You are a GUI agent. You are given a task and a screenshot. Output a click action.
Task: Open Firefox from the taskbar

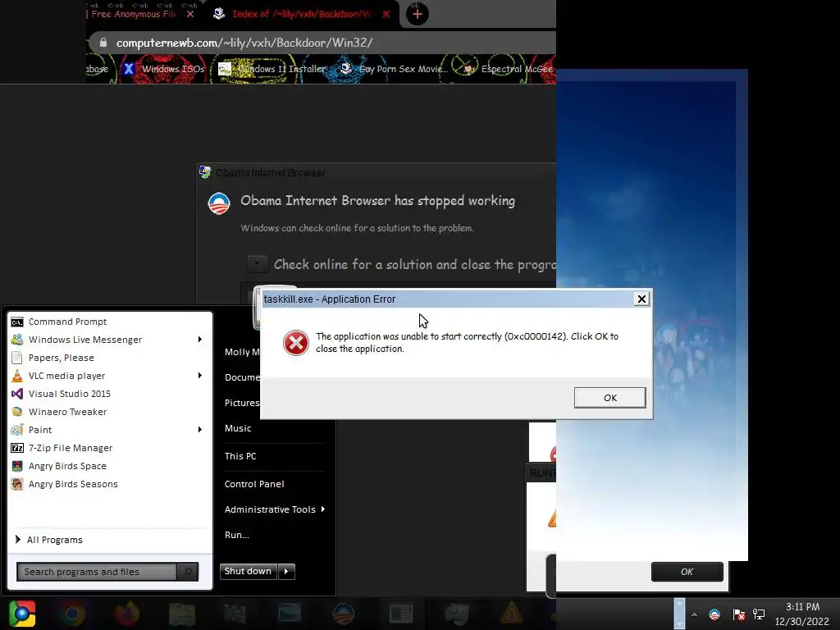pyautogui.click(x=127, y=614)
